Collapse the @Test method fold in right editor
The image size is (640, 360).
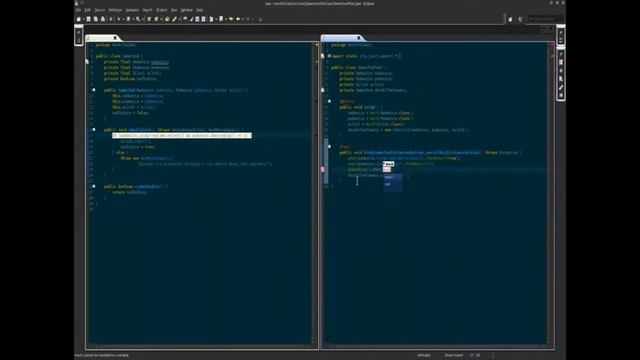pos(329,147)
